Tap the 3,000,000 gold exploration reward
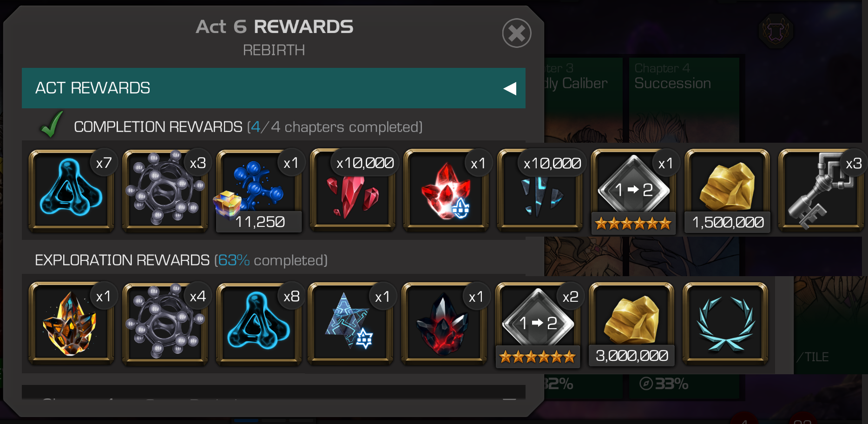The height and width of the screenshot is (424, 868). click(x=631, y=324)
